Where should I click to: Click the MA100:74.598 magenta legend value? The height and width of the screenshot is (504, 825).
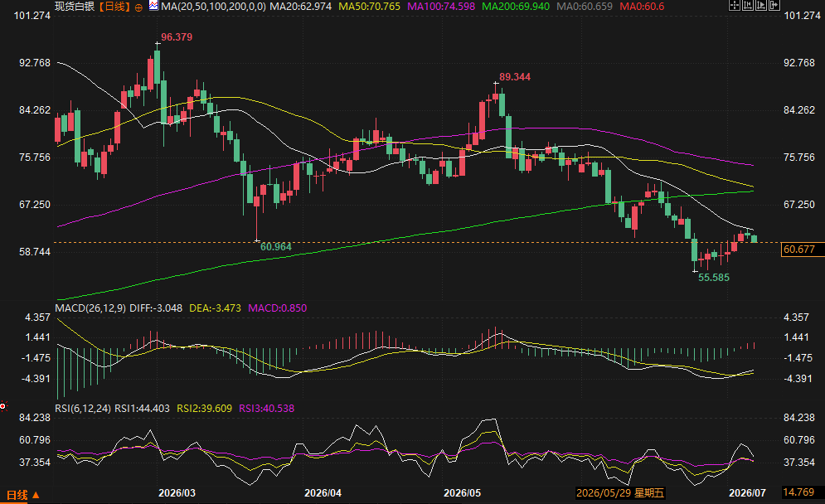pyautogui.click(x=441, y=7)
